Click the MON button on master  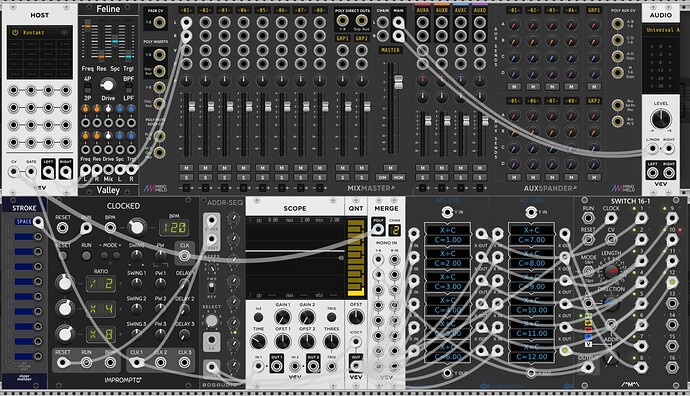tap(398, 177)
